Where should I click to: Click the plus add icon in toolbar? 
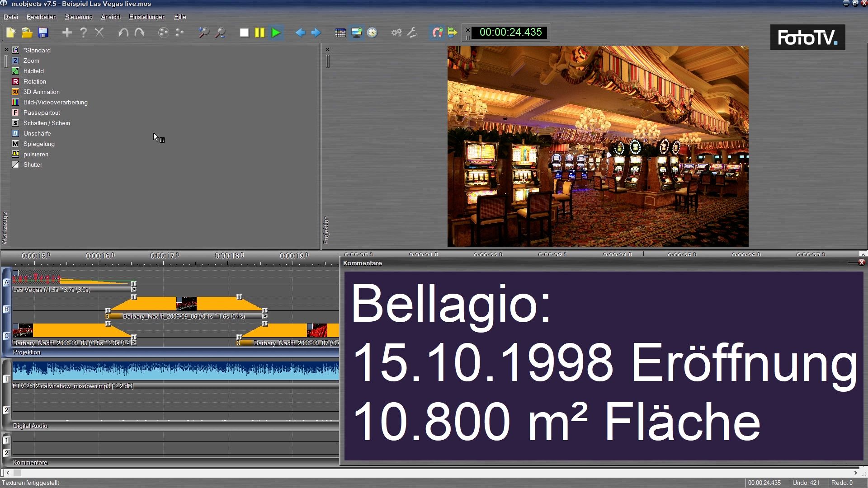click(67, 33)
